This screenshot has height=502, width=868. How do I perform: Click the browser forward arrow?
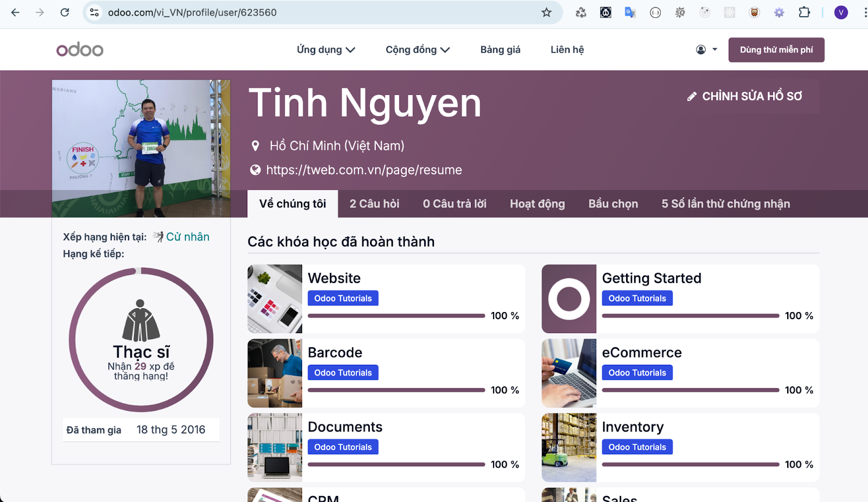[x=40, y=12]
